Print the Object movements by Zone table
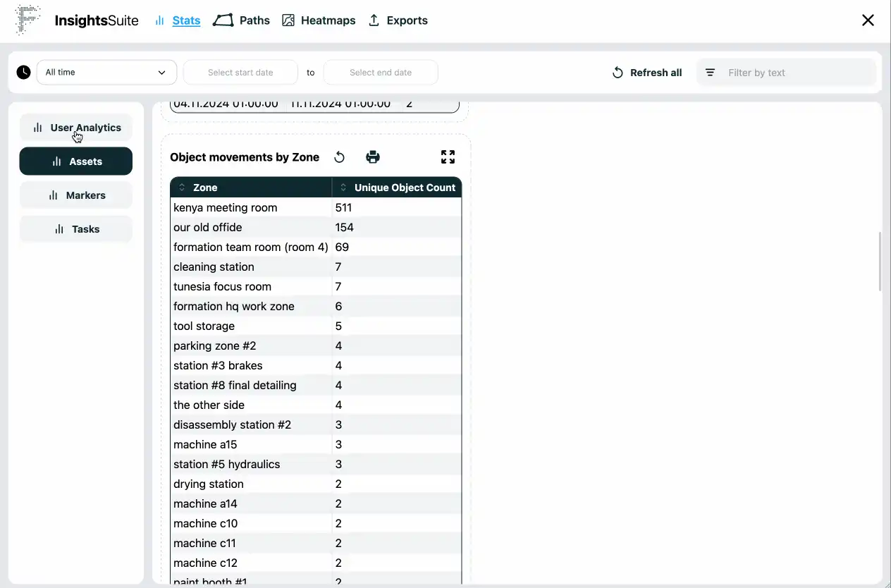Screen dimensions: 891x588 tap(373, 157)
